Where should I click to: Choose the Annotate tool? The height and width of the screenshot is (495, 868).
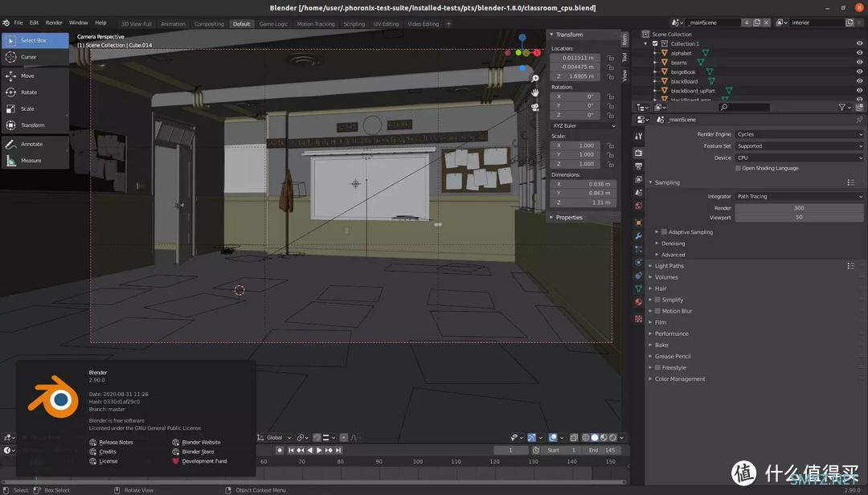coord(35,144)
